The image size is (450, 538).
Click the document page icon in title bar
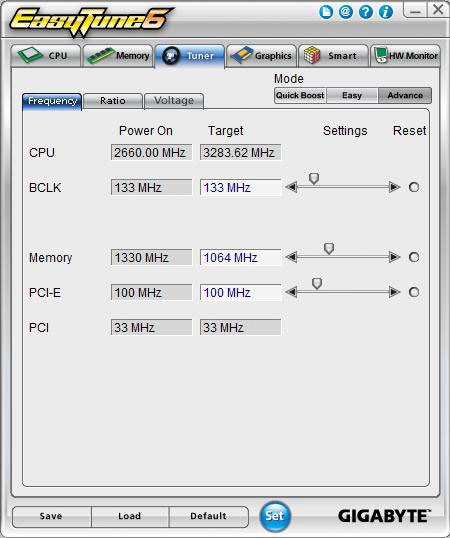pyautogui.click(x=326, y=12)
